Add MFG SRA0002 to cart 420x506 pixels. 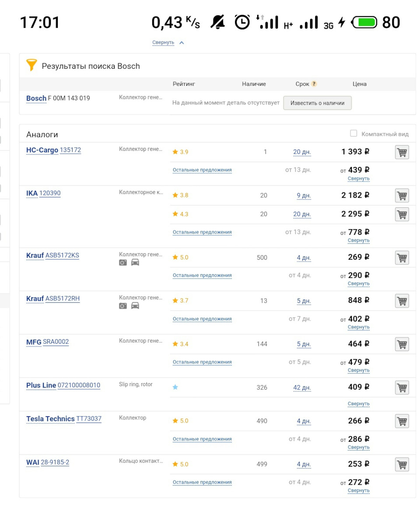(x=402, y=344)
